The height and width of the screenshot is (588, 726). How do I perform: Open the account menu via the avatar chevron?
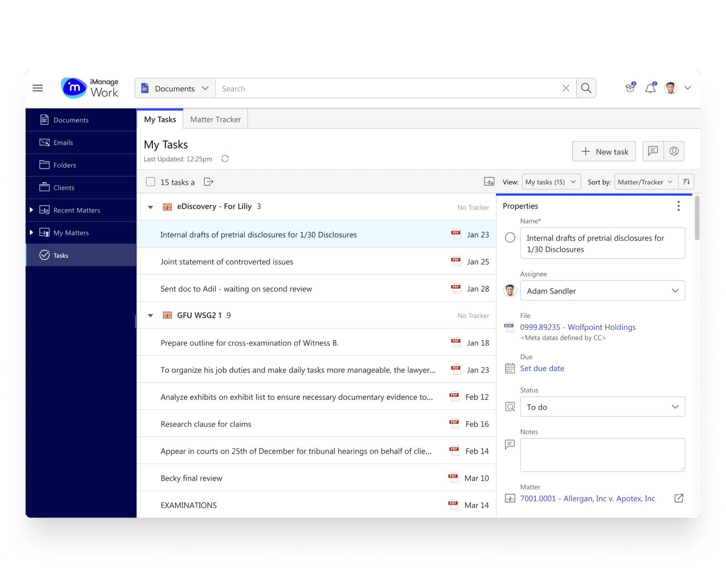point(688,88)
